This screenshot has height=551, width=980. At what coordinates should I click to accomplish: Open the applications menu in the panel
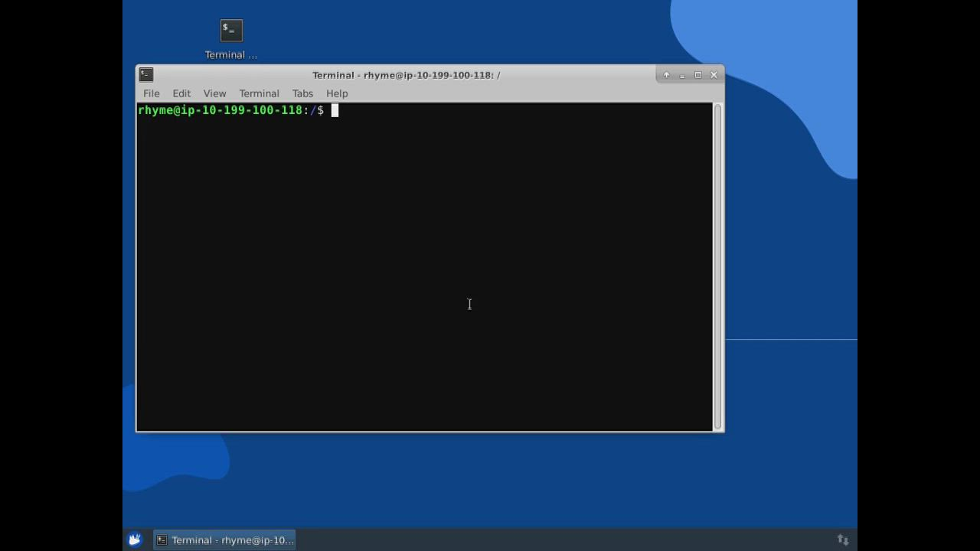(135, 540)
